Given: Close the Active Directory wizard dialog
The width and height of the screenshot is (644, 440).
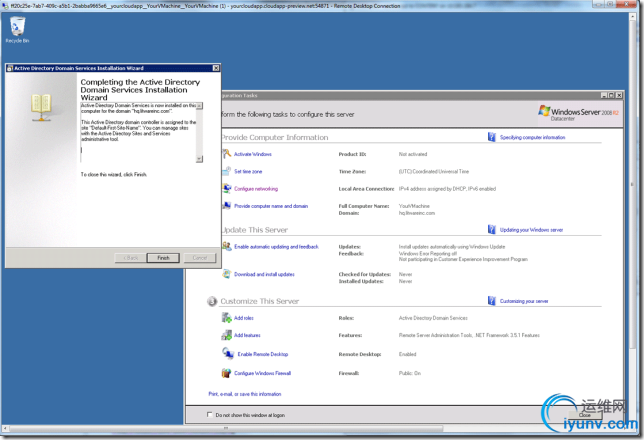Looking at the screenshot, I should 216,68.
